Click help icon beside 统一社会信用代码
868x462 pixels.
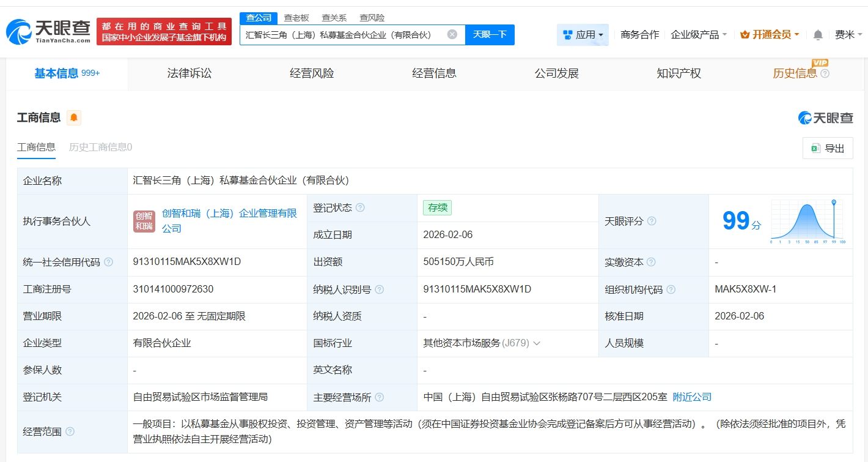(x=109, y=262)
